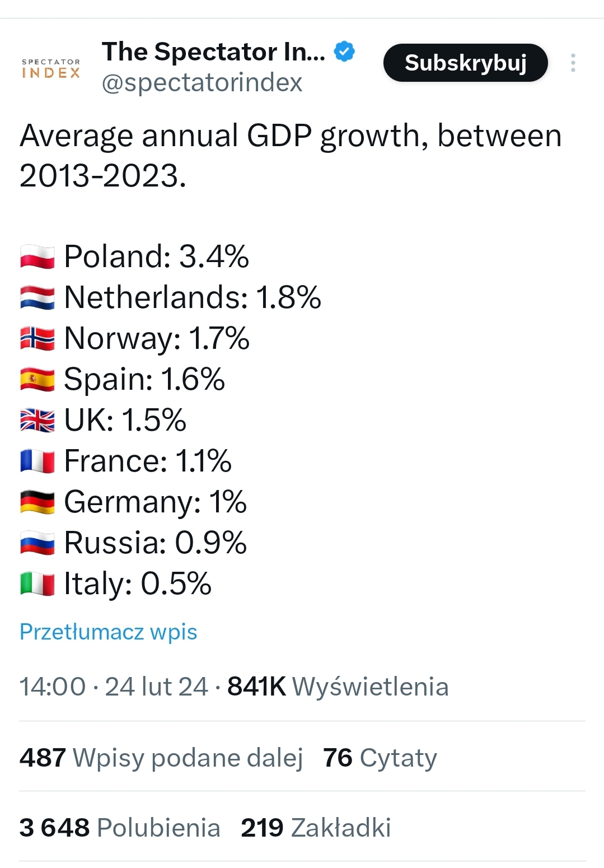Click the Poland flag emoji
The image size is (604, 868).
coord(38,257)
